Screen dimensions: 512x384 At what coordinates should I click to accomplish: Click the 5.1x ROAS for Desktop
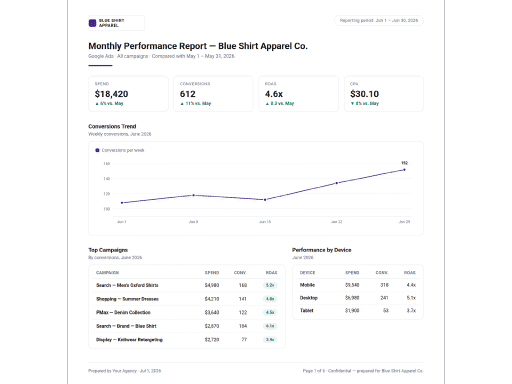click(x=411, y=298)
